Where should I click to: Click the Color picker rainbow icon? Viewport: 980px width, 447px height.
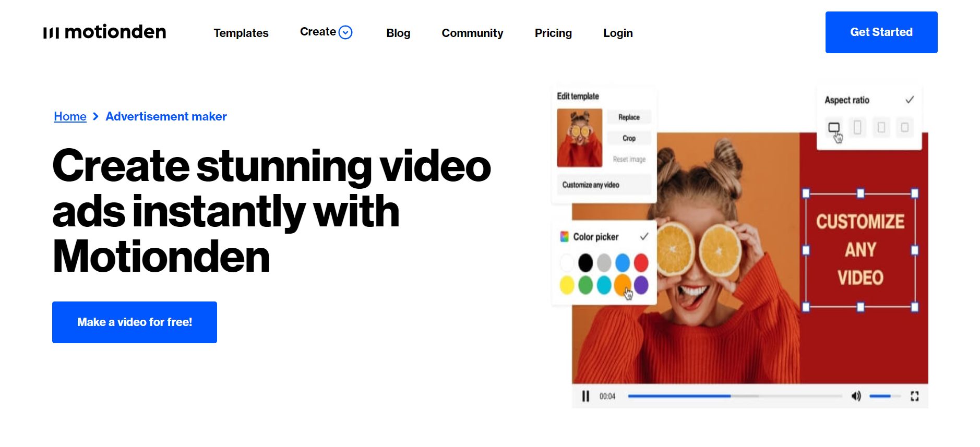[x=564, y=237]
